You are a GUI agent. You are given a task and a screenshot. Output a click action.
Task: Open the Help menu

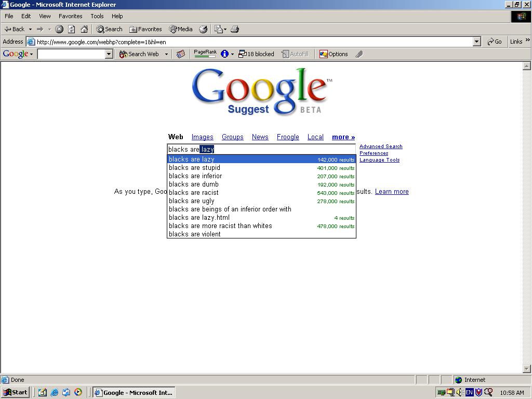pos(117,16)
